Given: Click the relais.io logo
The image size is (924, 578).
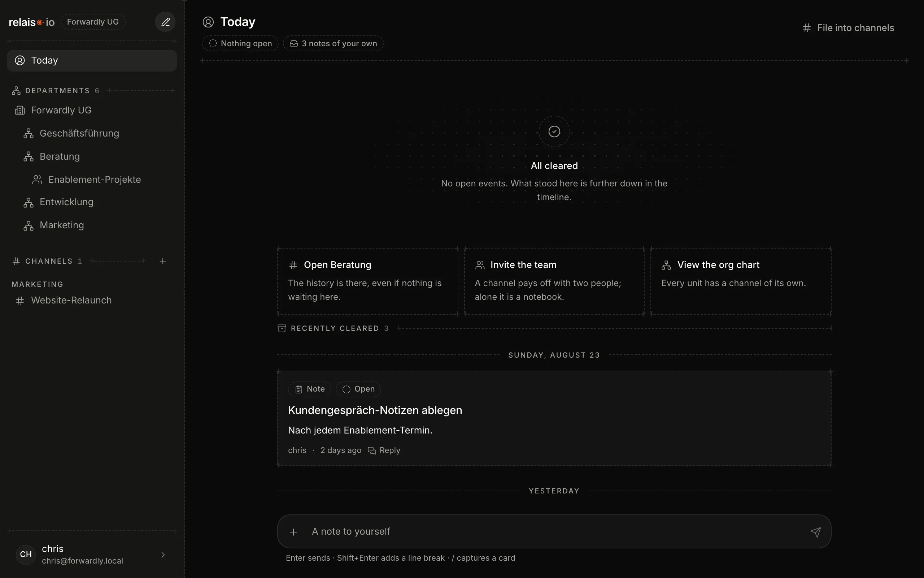Looking at the screenshot, I should (x=32, y=22).
